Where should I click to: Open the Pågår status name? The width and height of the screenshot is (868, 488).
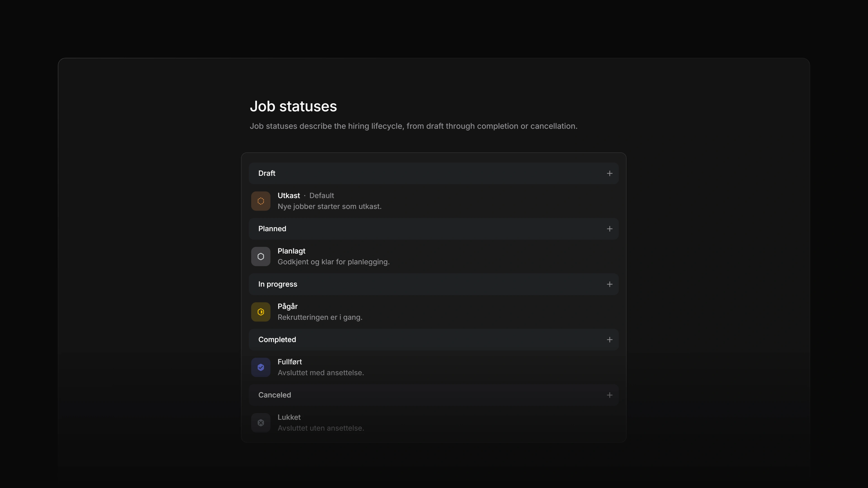288,307
